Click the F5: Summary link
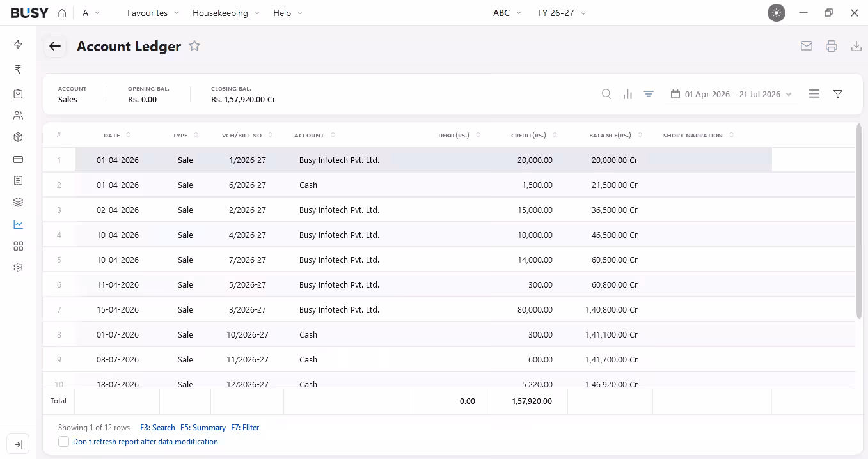This screenshot has width=868, height=459. pos(203,428)
